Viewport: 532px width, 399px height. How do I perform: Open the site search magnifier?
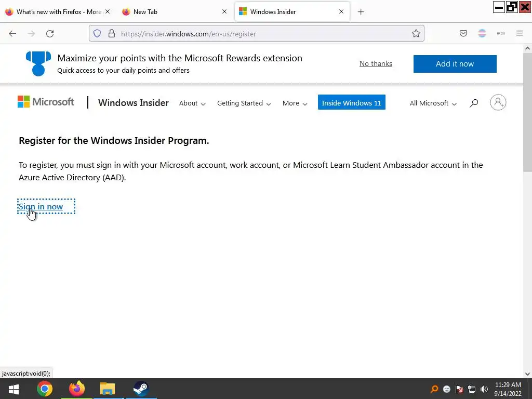(x=474, y=103)
